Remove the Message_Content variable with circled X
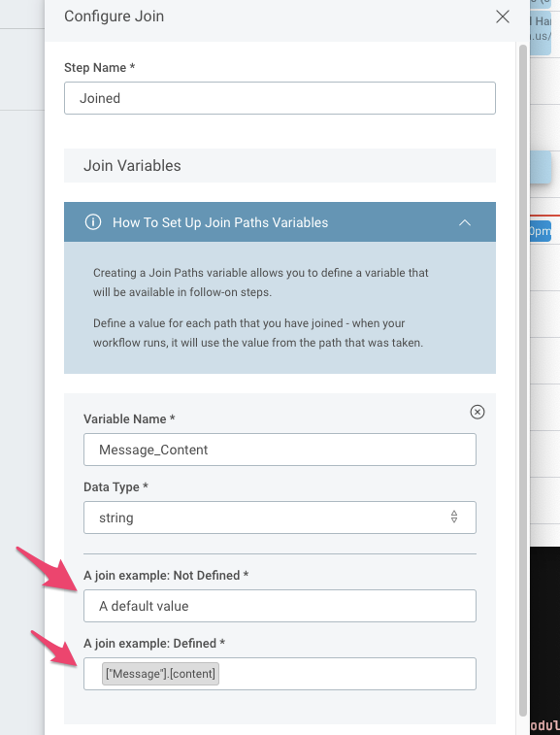 tap(478, 412)
